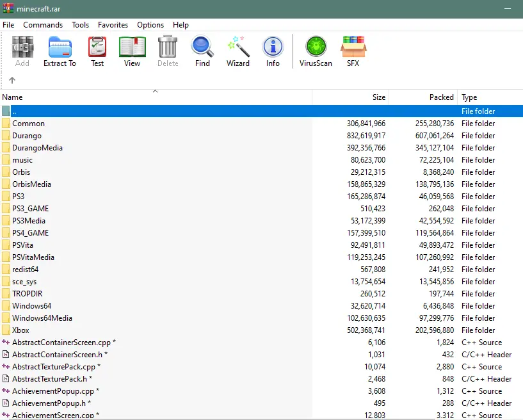The height and width of the screenshot is (420, 523).
Task: Open the Commands menu
Action: (43, 25)
